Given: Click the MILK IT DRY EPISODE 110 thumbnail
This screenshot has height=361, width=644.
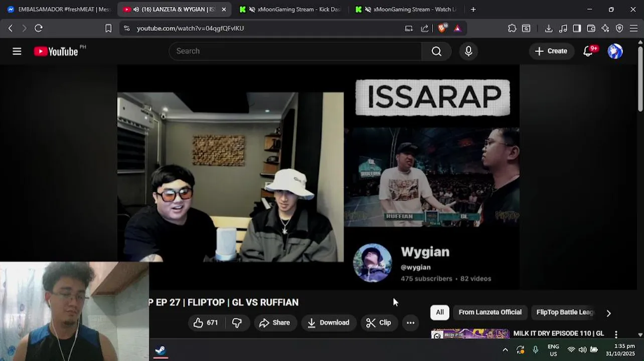Looking at the screenshot, I should tap(470, 334).
